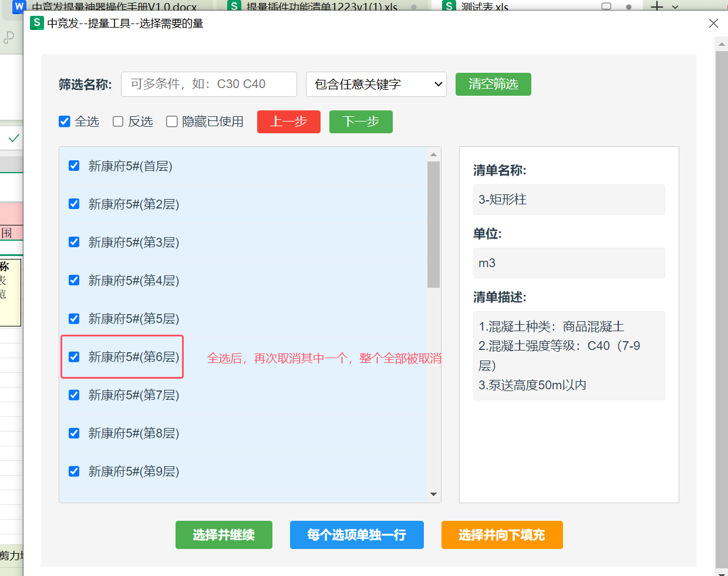The image size is (728, 576).
Task: Open the 包含任意关键字 dropdown
Action: (x=376, y=85)
